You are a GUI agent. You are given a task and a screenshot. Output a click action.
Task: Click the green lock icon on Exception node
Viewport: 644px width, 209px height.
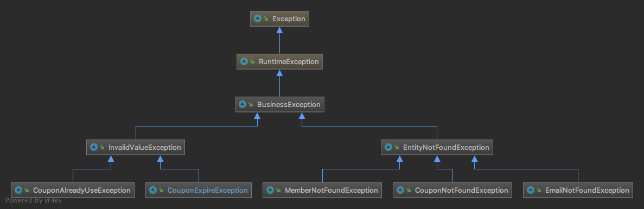tap(266, 19)
